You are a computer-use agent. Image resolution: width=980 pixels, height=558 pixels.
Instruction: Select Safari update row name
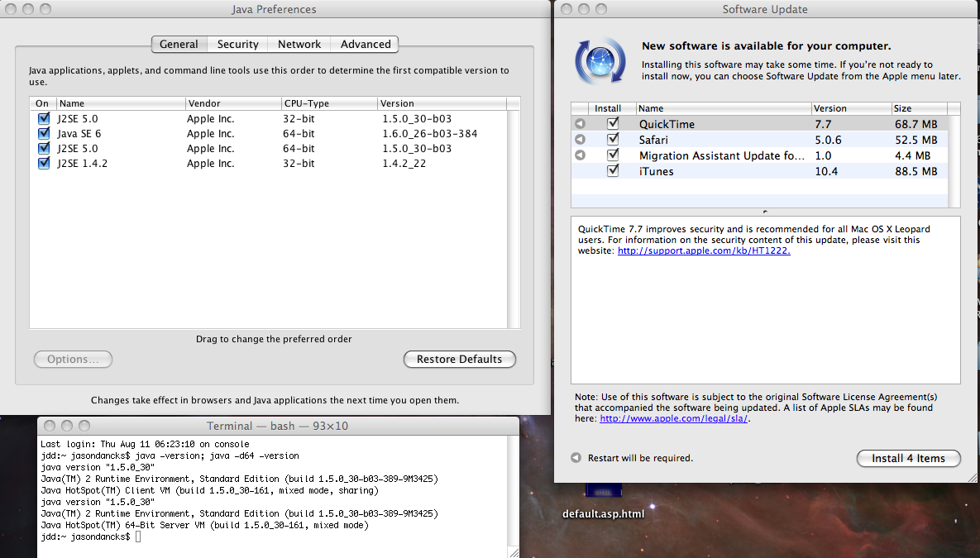[x=653, y=140]
